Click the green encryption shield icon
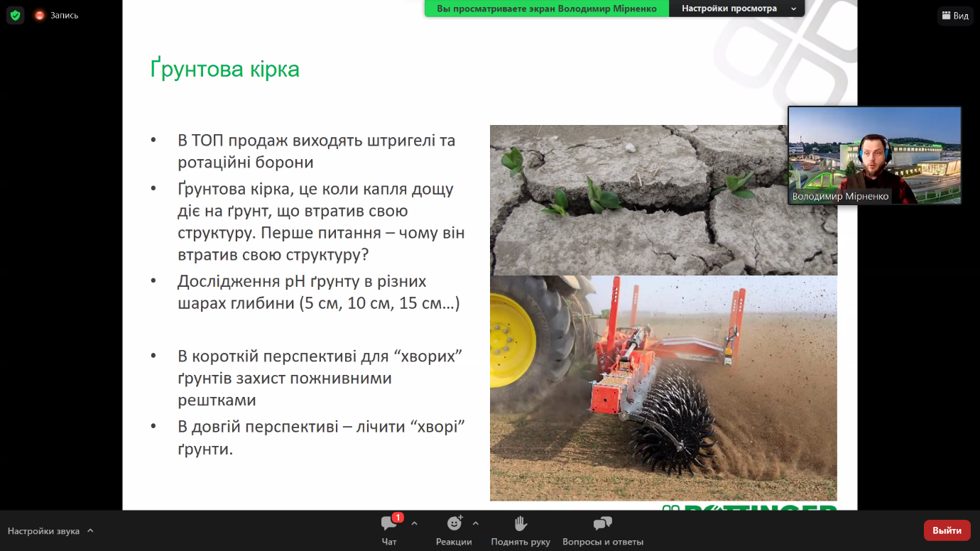This screenshot has height=551, width=980. tap(16, 15)
